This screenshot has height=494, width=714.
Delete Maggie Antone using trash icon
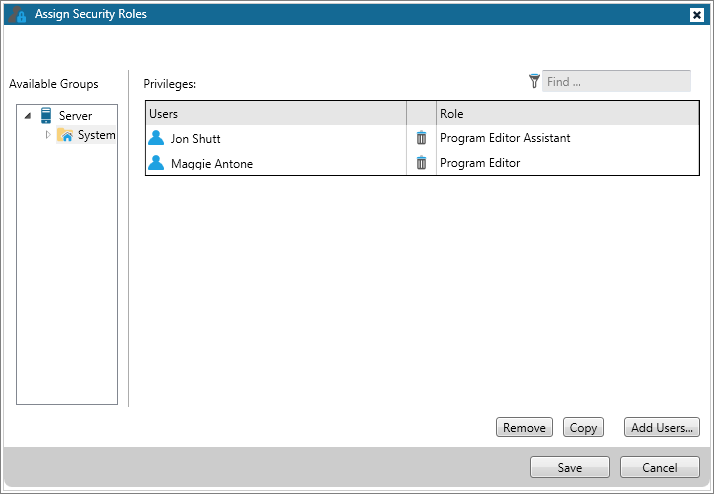click(421, 163)
